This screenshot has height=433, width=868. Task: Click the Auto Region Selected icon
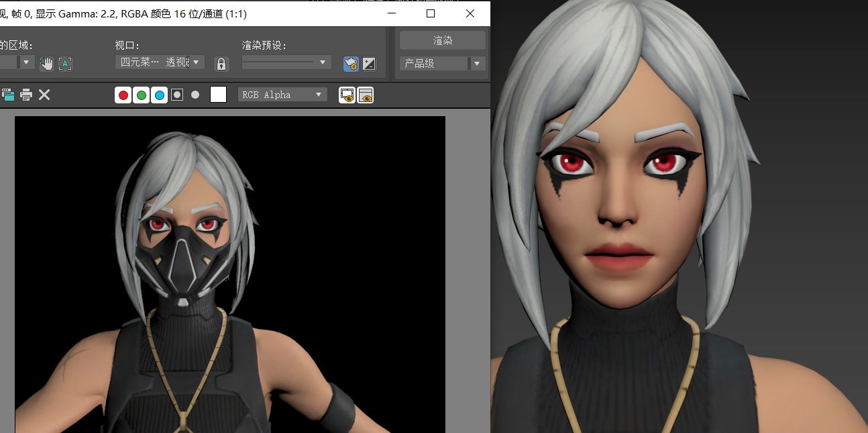coord(65,64)
